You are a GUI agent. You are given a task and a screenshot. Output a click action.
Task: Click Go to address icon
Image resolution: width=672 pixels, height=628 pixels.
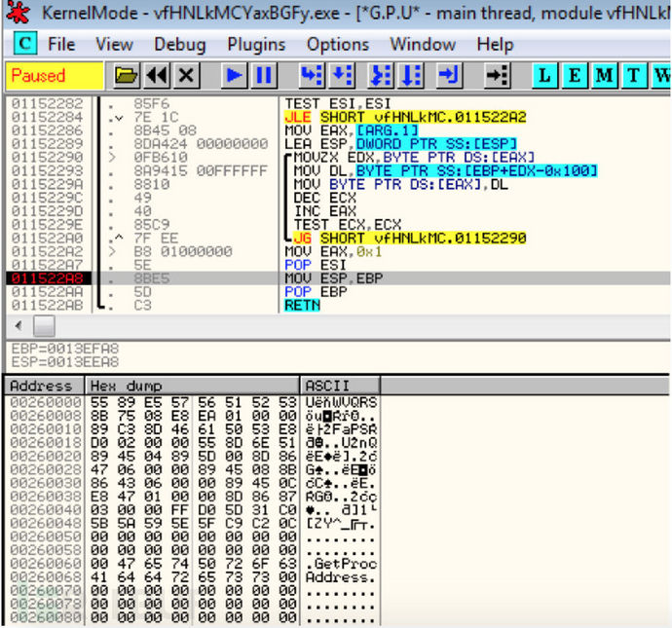point(497,76)
